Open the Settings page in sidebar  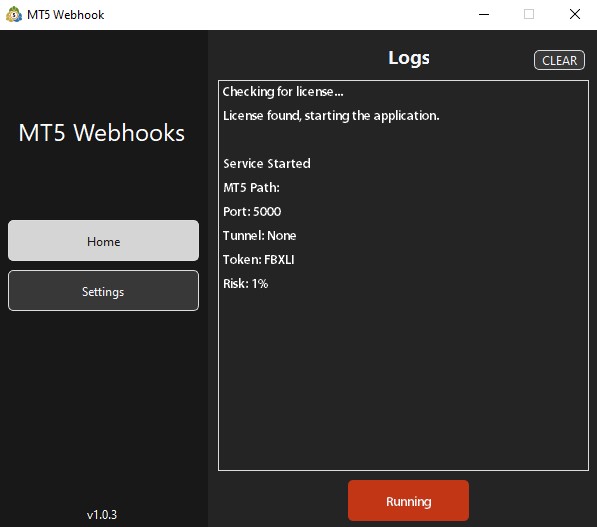point(103,291)
